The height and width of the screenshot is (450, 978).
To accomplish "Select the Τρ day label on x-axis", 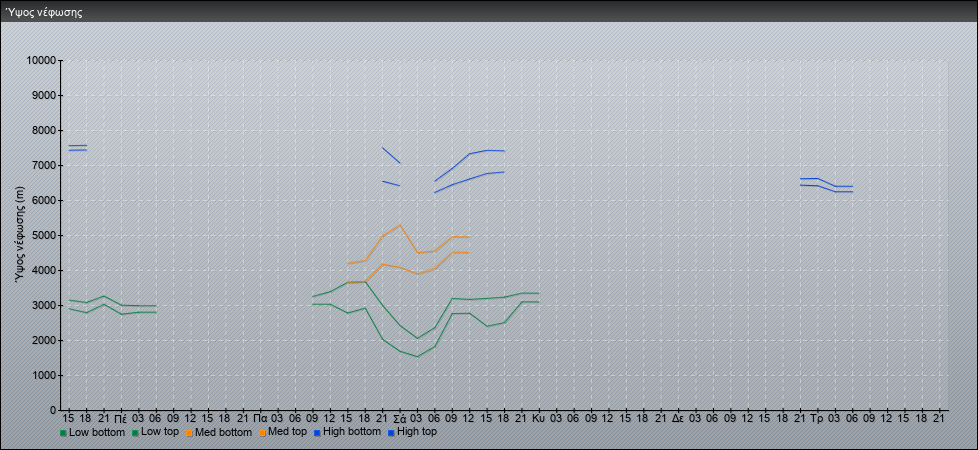I will tap(816, 417).
